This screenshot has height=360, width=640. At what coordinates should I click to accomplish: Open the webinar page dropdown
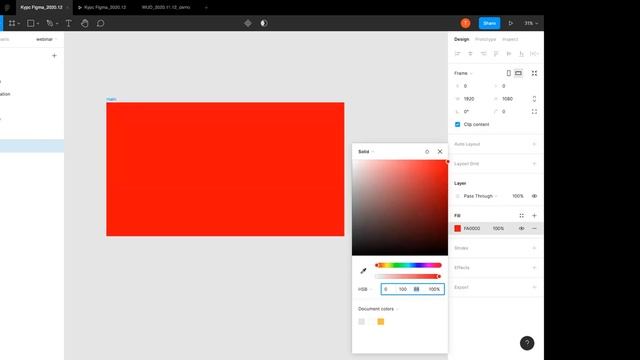pyautogui.click(x=47, y=39)
